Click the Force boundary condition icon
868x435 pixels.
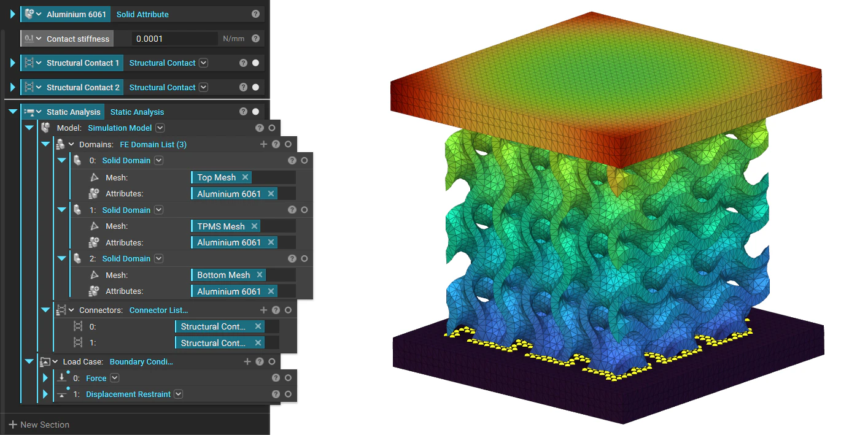coord(62,378)
